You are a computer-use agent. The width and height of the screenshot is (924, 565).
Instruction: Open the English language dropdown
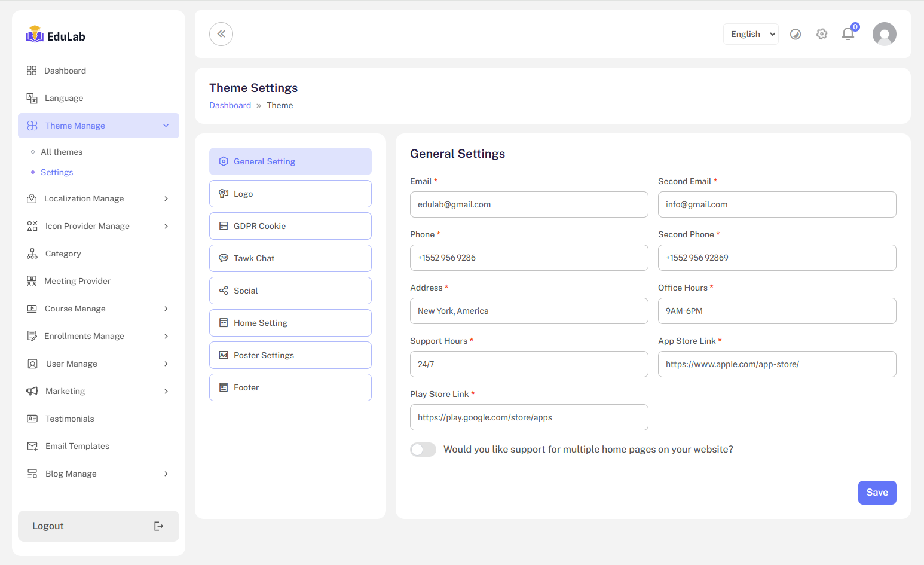751,34
